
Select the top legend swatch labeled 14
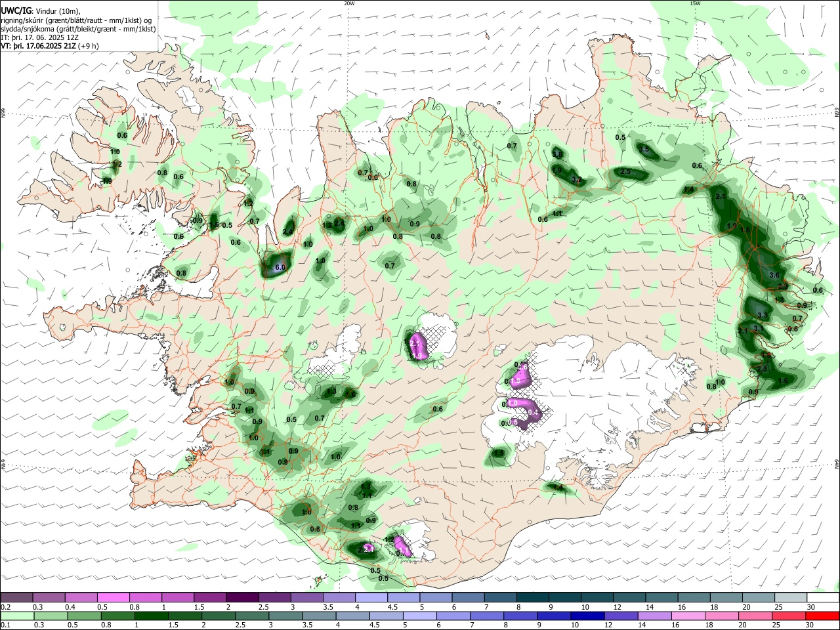(x=662, y=597)
